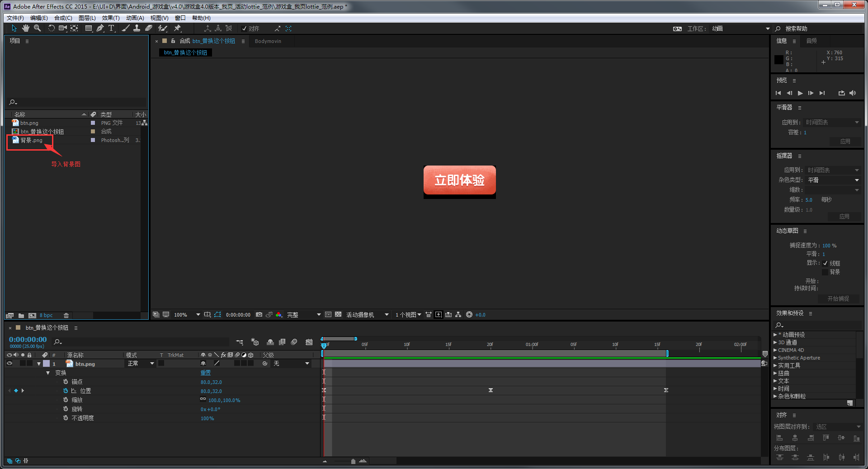Expand the 动画预设 effects category

pos(775,335)
